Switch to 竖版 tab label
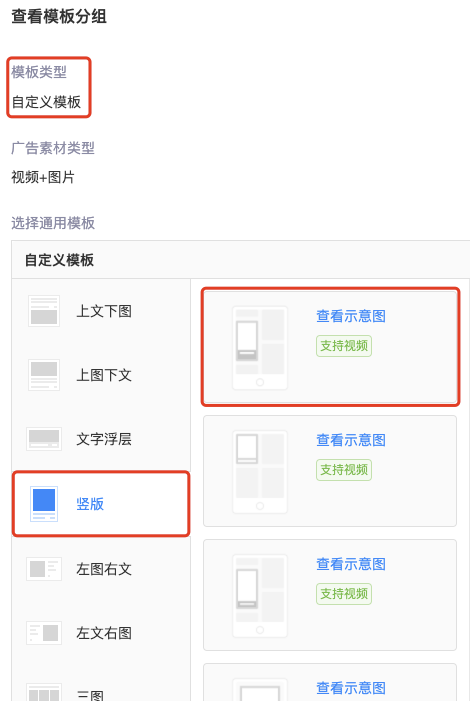This screenshot has height=727, width=470. pos(90,504)
